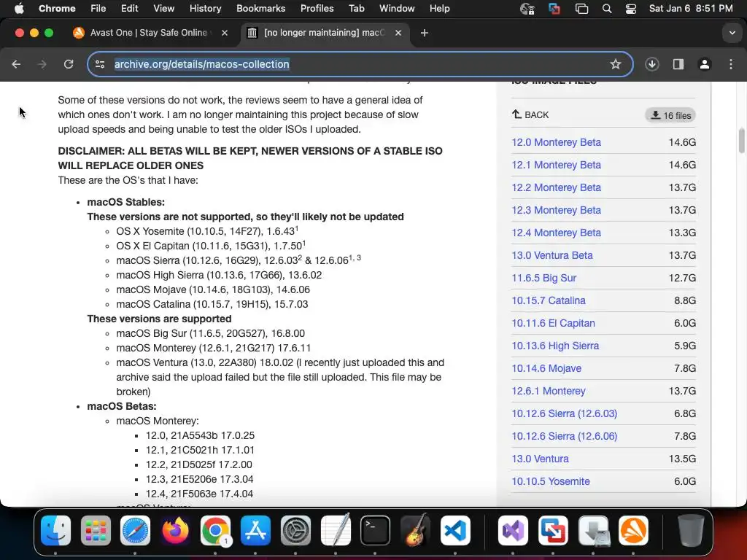Open Chrome profile avatar
This screenshot has width=747, height=560.
(705, 64)
